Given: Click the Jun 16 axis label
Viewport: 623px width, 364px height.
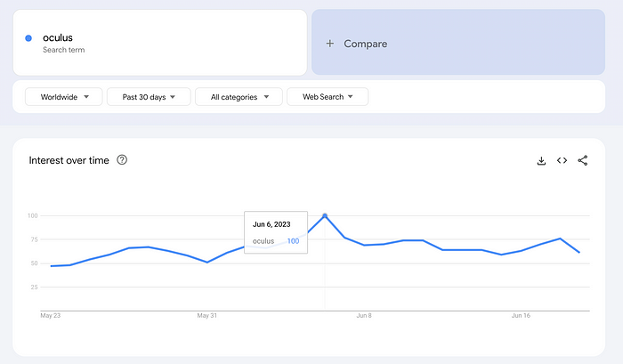Looking at the screenshot, I should (x=521, y=316).
